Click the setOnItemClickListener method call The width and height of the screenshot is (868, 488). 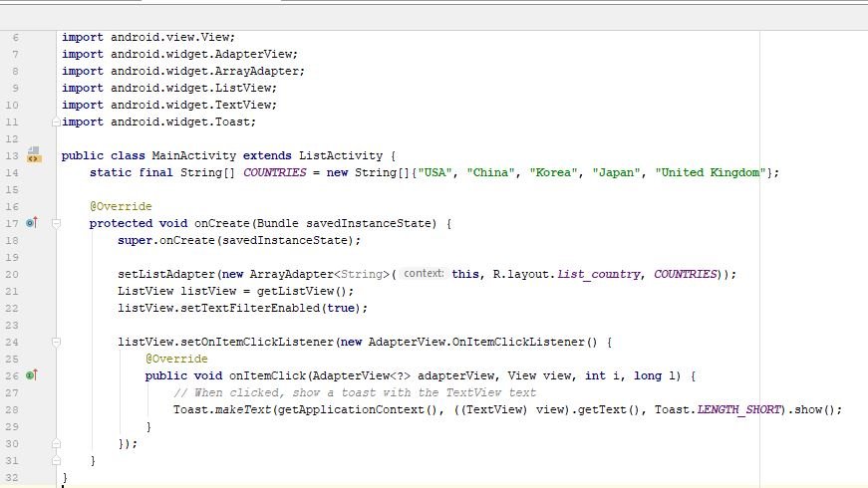257,342
